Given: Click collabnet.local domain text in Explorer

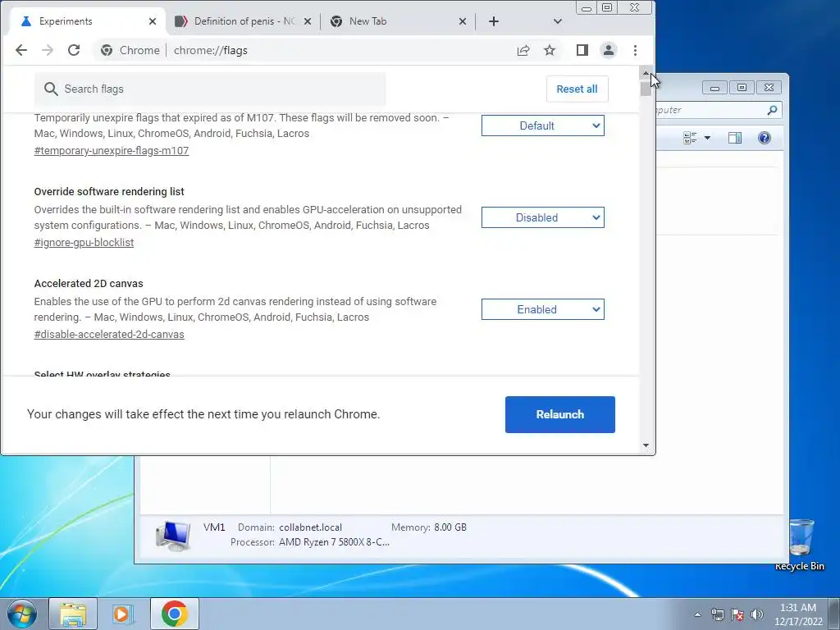Looking at the screenshot, I should point(310,527).
